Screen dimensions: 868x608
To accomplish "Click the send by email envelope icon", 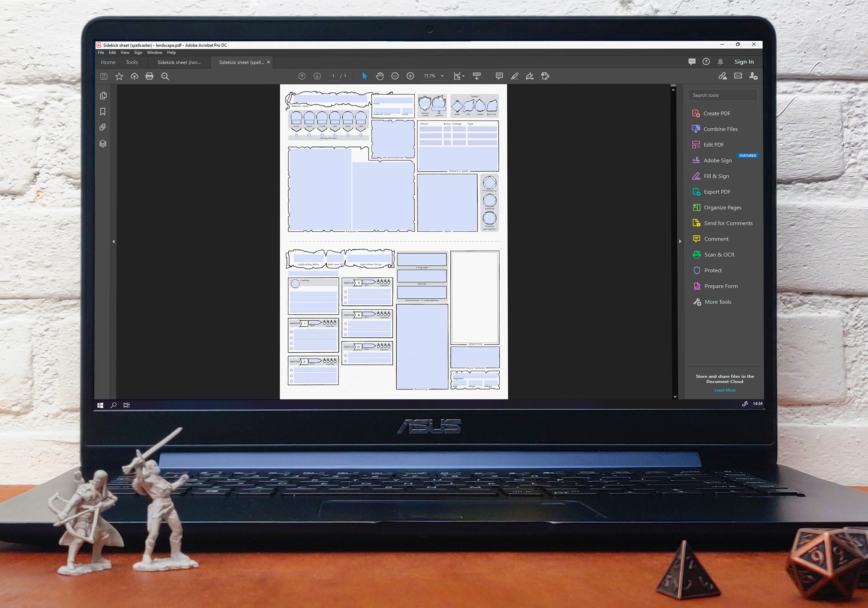I will click(x=738, y=76).
